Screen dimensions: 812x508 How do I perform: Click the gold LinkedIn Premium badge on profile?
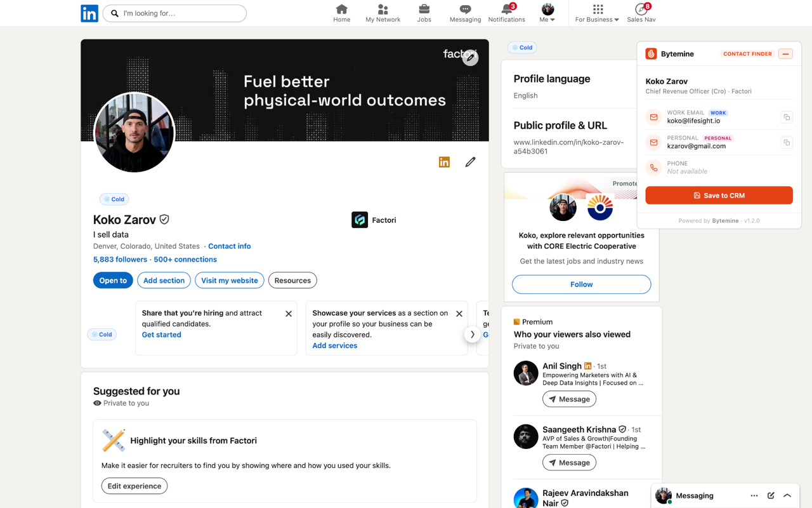[444, 162]
